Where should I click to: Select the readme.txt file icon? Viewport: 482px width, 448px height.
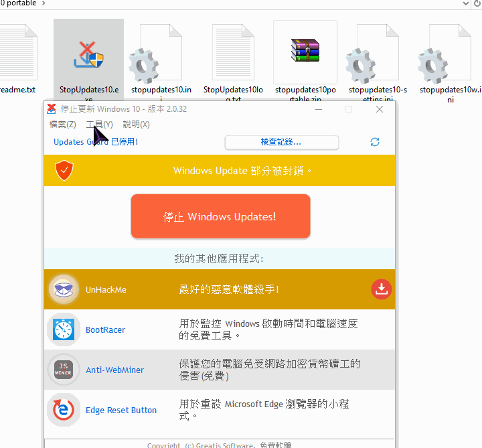pos(18,52)
